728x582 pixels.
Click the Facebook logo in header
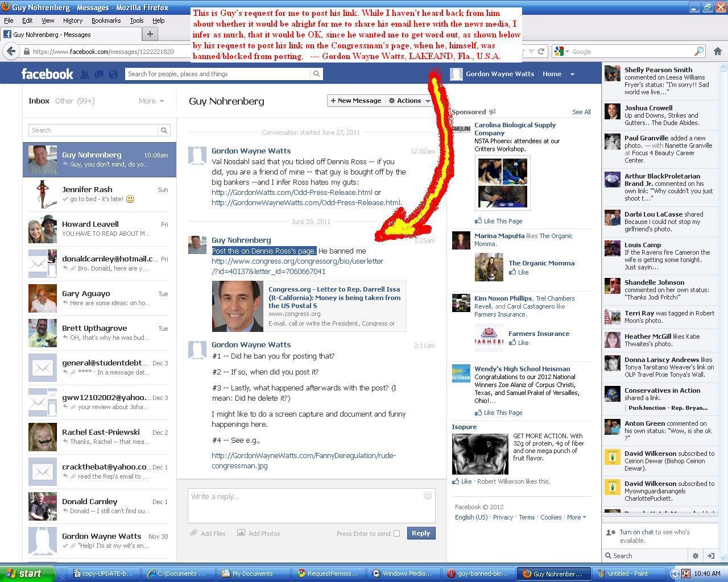[x=47, y=74]
